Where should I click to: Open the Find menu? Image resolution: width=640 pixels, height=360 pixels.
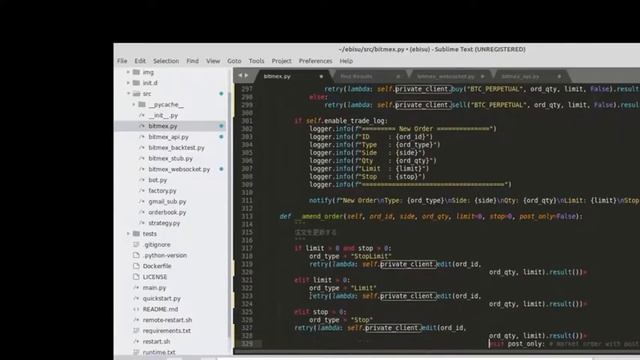tap(192, 61)
